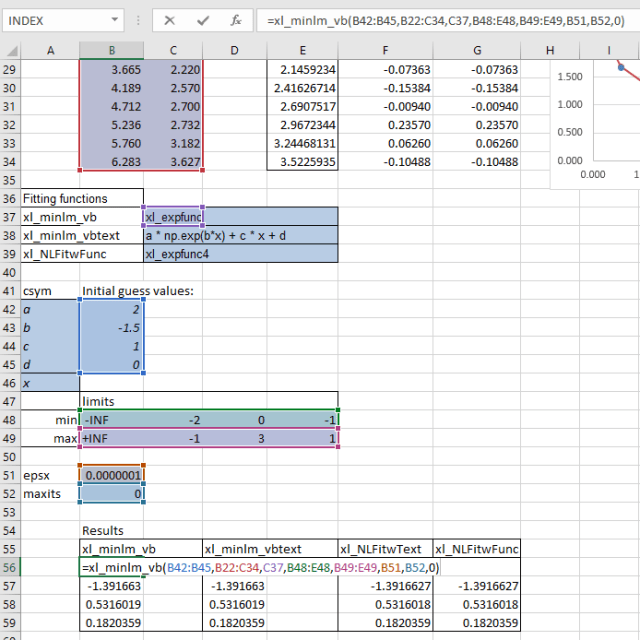Select the row 37 header
Viewport: 640px width, 640px height.
tap(10, 217)
